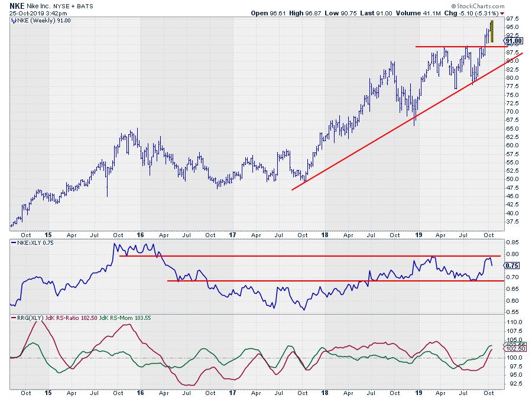Click the bar icon before NKE (Weekly)
This screenshot has height=398, width=532.
pos(13,20)
